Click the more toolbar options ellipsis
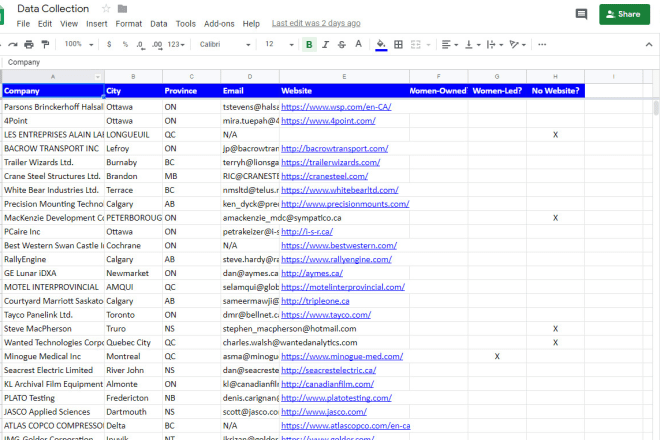The height and width of the screenshot is (440, 660). pyautogui.click(x=542, y=44)
